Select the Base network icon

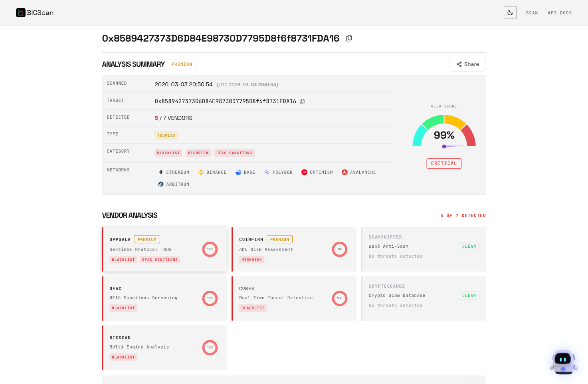point(238,172)
